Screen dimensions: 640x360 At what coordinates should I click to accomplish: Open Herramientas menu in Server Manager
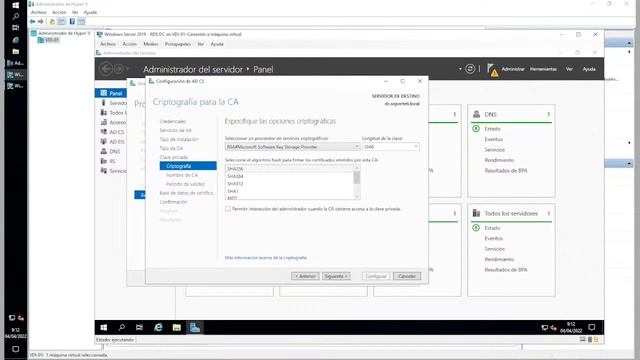coord(543,69)
